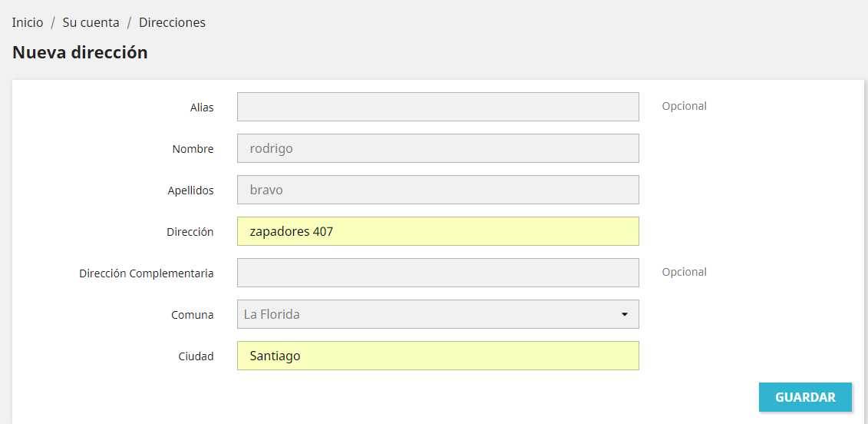Click the Dirección Complementaria label text

(x=146, y=273)
